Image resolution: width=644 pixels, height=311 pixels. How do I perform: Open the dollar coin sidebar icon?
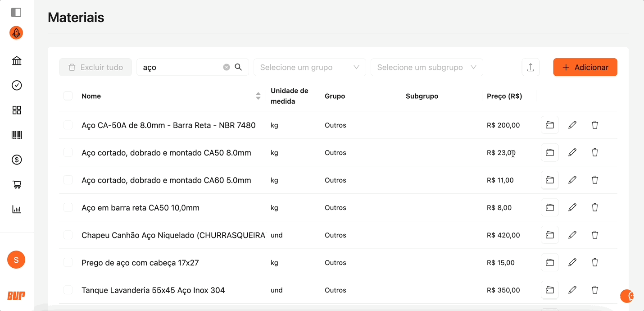coord(17,160)
